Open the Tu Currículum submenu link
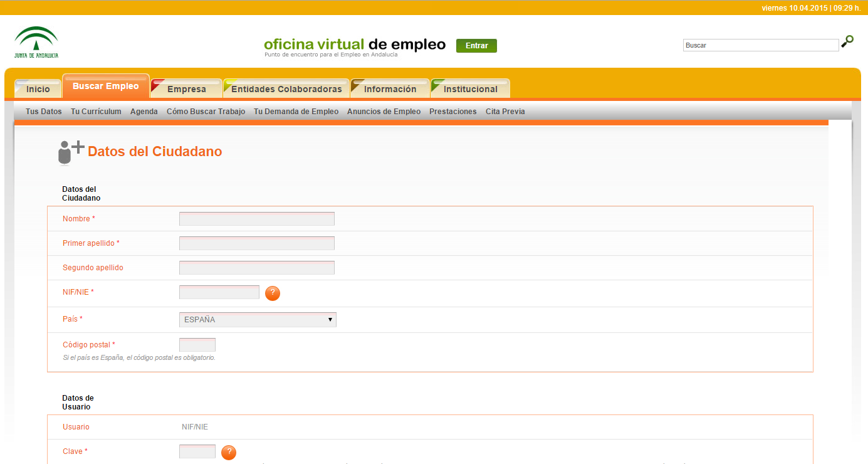Screen dimensions: 868x464 (x=96, y=112)
